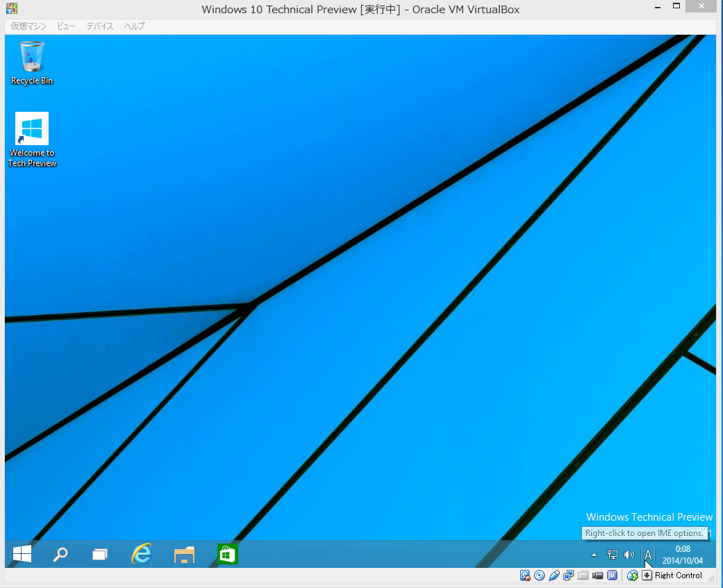723x588 pixels.
Task: Open the 仮想マシン menu
Action: tap(28, 26)
